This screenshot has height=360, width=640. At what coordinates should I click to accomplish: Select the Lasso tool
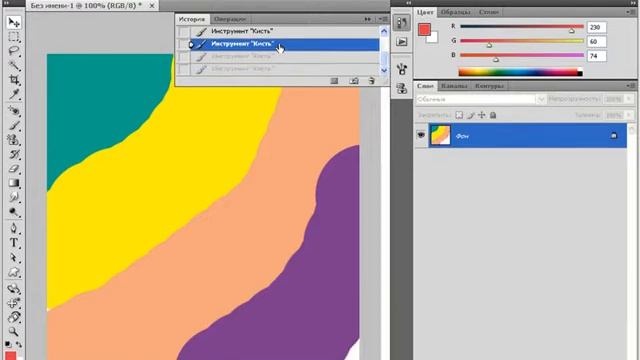pos(13,51)
